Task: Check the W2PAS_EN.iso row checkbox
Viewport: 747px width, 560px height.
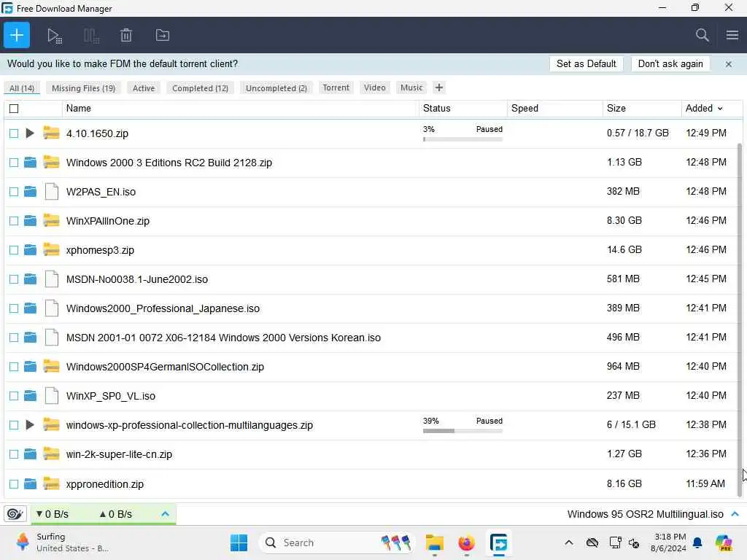Action: pos(14,192)
